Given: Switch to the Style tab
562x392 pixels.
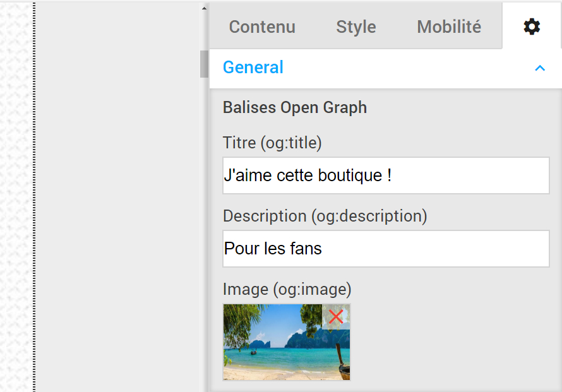Looking at the screenshot, I should click(356, 27).
